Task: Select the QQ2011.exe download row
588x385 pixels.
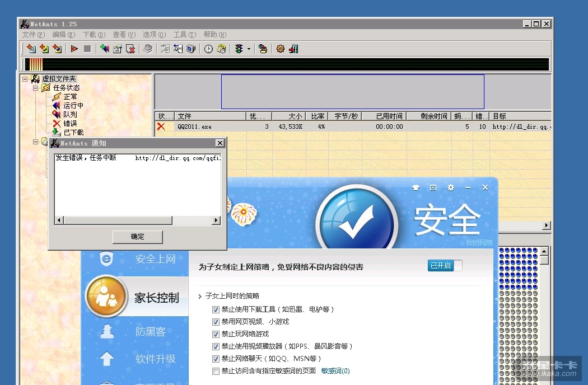Action: (352, 126)
